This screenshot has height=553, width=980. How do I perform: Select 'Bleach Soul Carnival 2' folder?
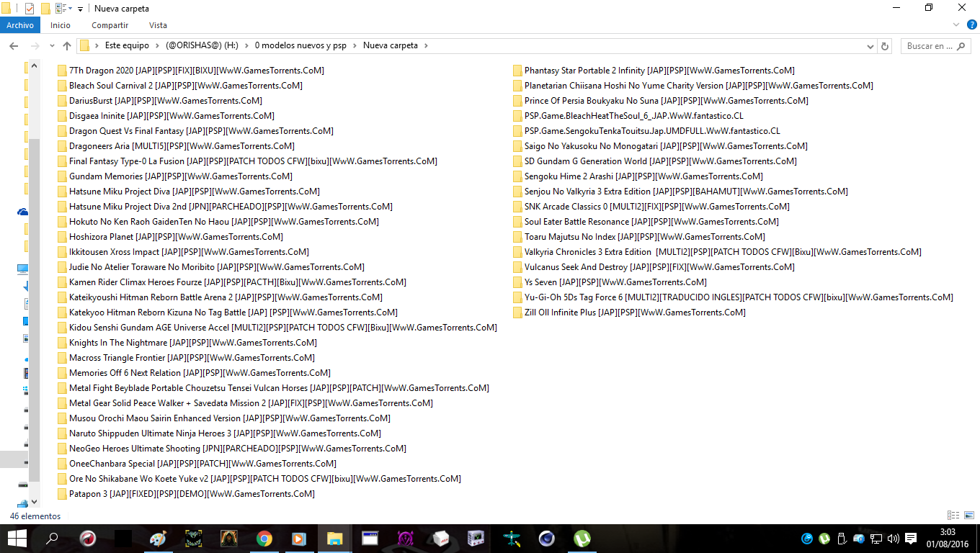point(180,86)
